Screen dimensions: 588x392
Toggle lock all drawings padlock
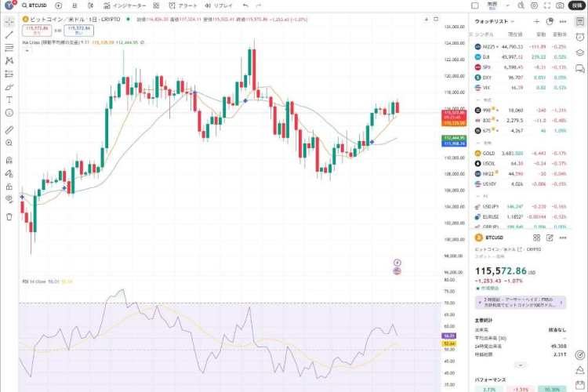(x=9, y=187)
